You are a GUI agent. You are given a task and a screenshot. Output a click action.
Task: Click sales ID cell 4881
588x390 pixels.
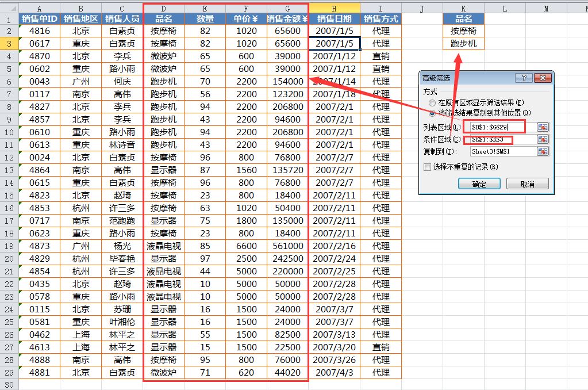(40, 373)
